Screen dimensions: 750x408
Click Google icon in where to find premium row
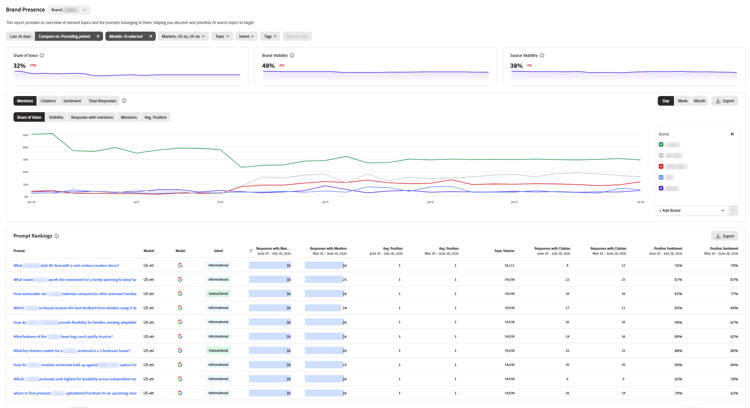tap(180, 393)
